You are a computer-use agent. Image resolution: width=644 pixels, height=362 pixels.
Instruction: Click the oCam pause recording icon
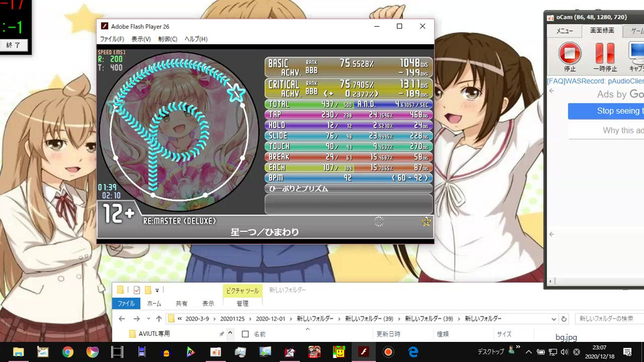click(x=604, y=53)
